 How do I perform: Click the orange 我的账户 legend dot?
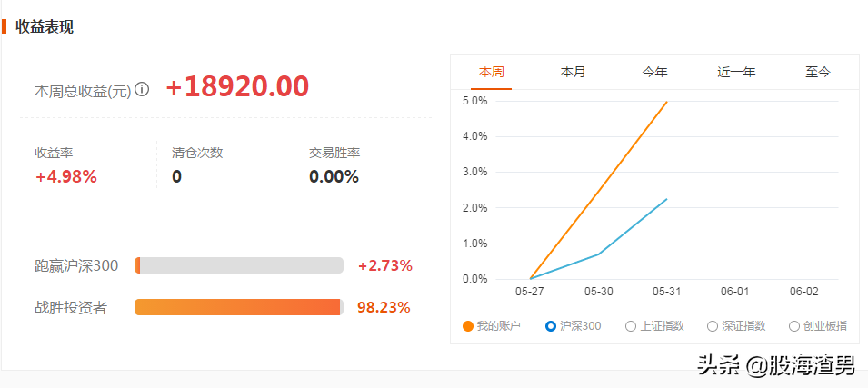pyautogui.click(x=468, y=326)
